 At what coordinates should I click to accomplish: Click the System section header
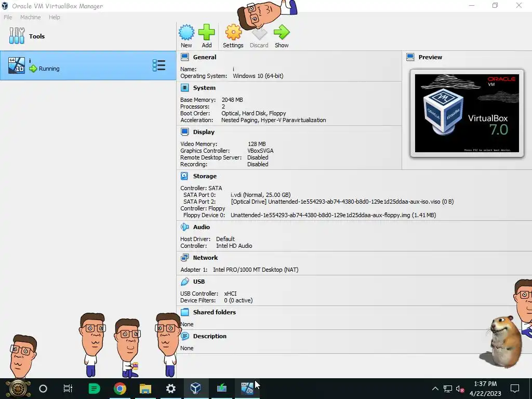[x=204, y=88]
